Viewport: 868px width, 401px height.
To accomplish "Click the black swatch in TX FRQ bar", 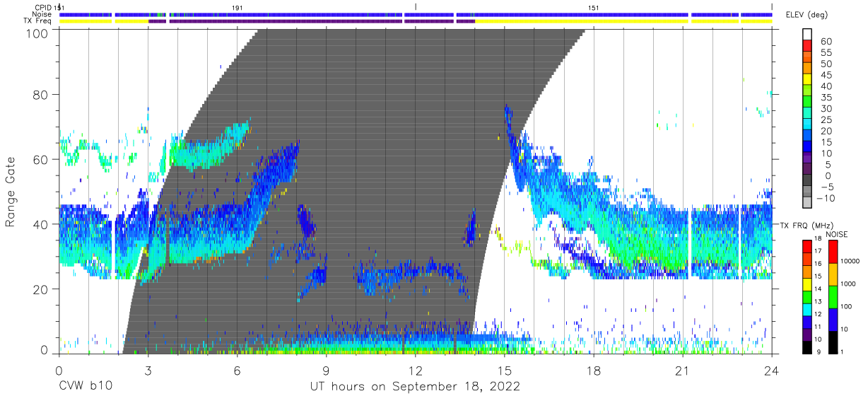I will [x=809, y=347].
